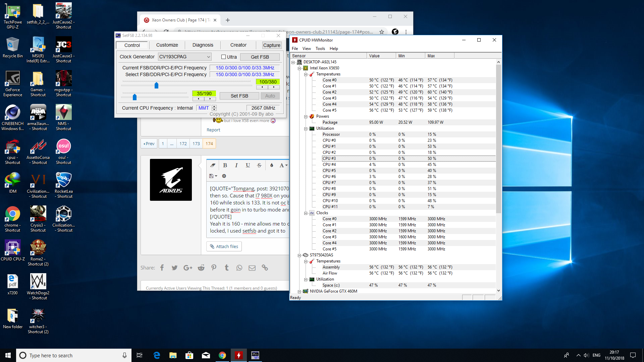Click the MMT spinner in SetFSB

coord(214,108)
